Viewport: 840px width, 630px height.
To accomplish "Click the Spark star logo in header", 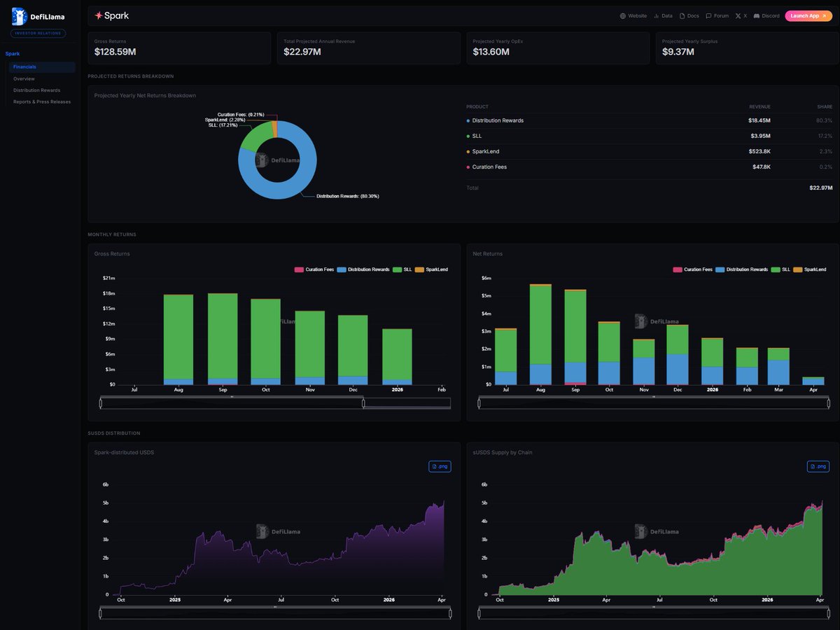I will click(x=99, y=15).
